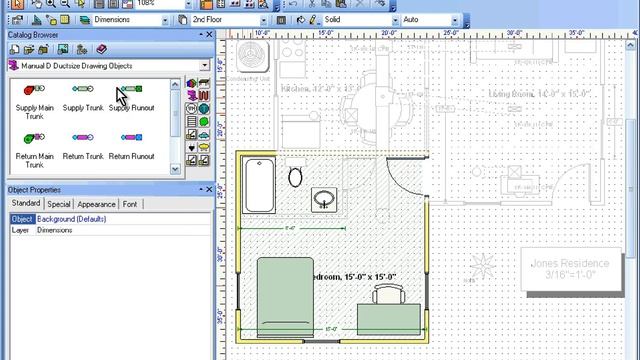
Task: Click the catalog list scroll up arrow
Action: tap(175, 84)
